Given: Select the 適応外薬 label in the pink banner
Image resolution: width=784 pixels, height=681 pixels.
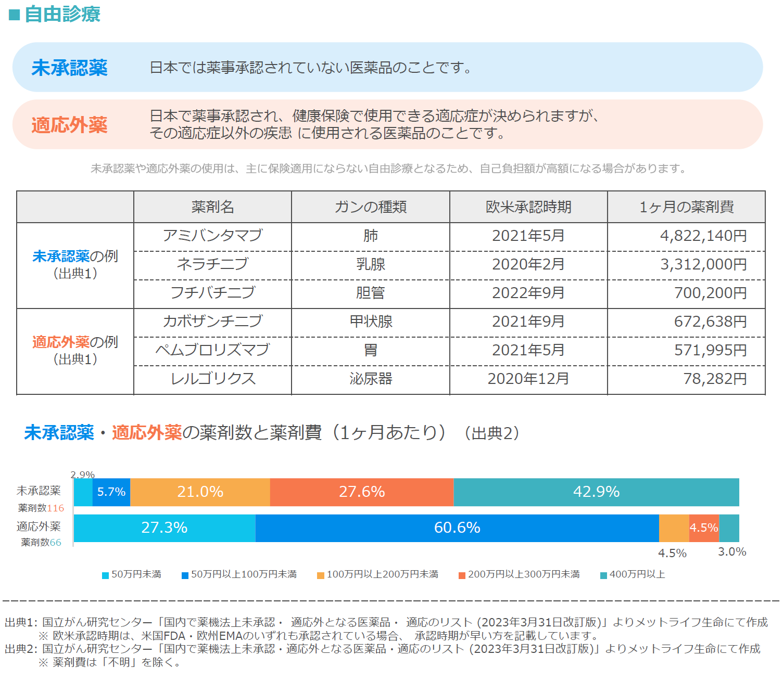Looking at the screenshot, I should 69,125.
